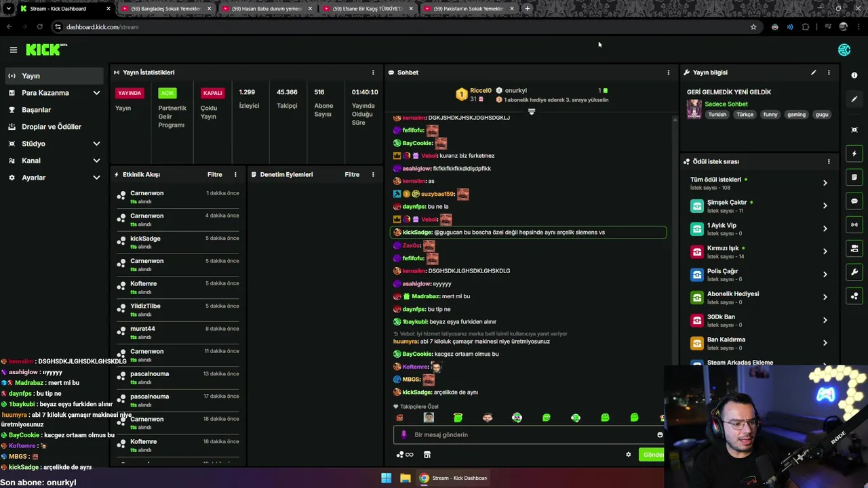Open Ödül istek sırası three-dot menu
This screenshot has width=868, height=488.
click(x=829, y=162)
